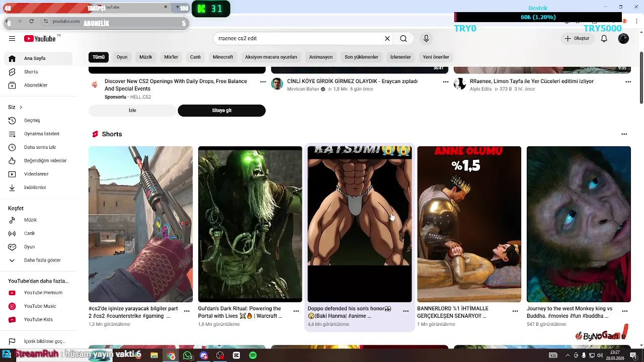Select the Müzik filter chip

[146, 57]
